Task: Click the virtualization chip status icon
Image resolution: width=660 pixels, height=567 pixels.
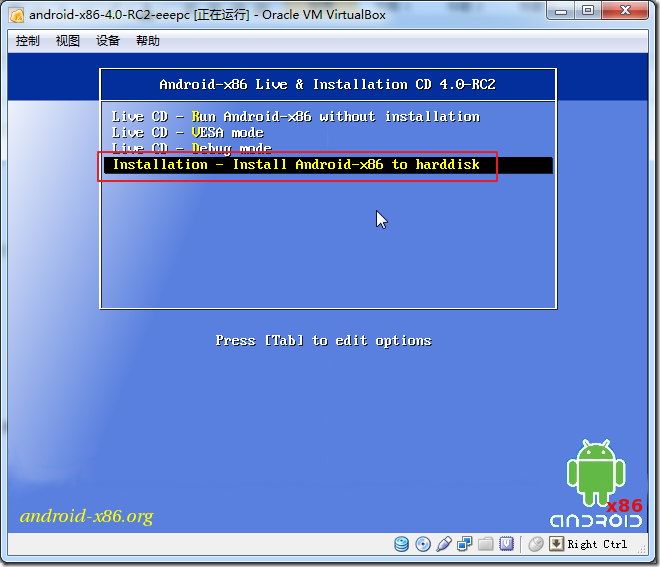Action: [x=506, y=544]
